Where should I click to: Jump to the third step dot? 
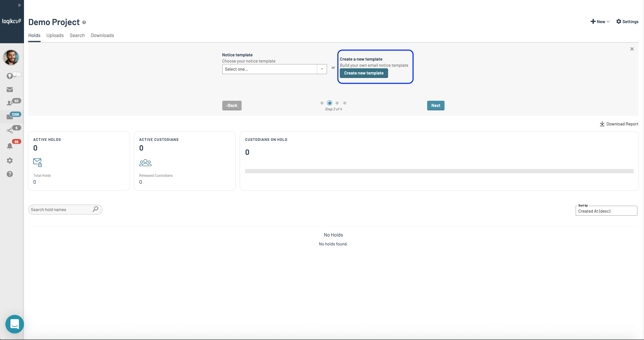coord(337,103)
